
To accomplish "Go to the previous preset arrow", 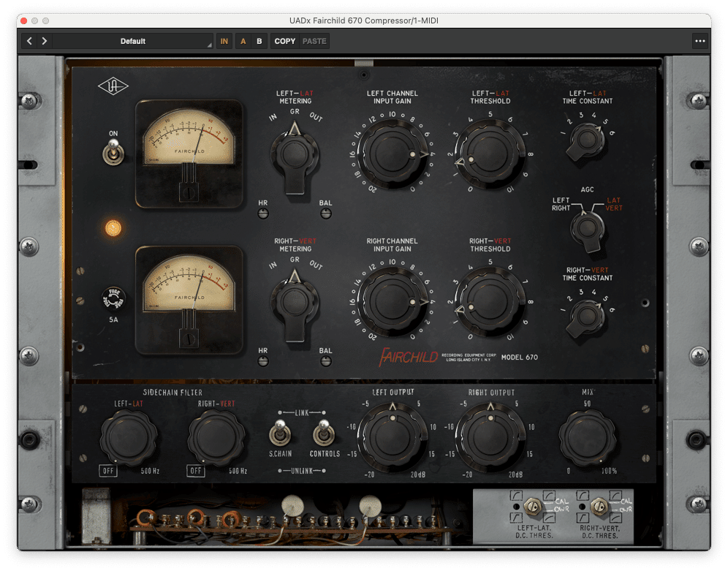I will point(29,42).
